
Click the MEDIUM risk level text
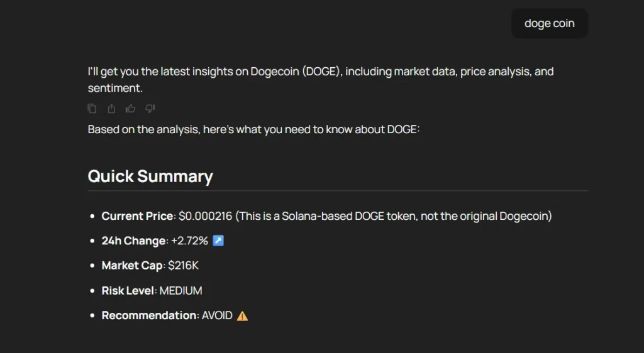(x=180, y=291)
